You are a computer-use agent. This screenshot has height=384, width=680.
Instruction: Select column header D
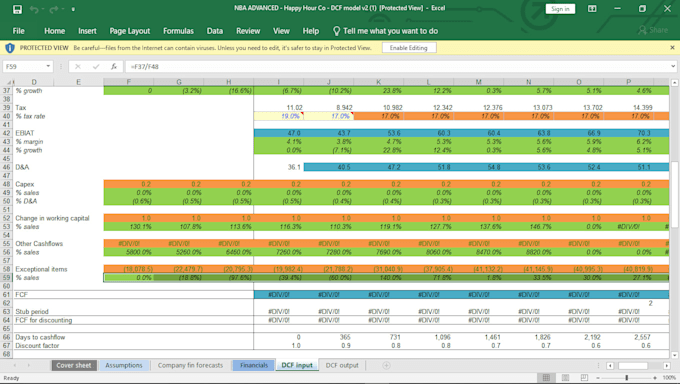pyautogui.click(x=34, y=82)
